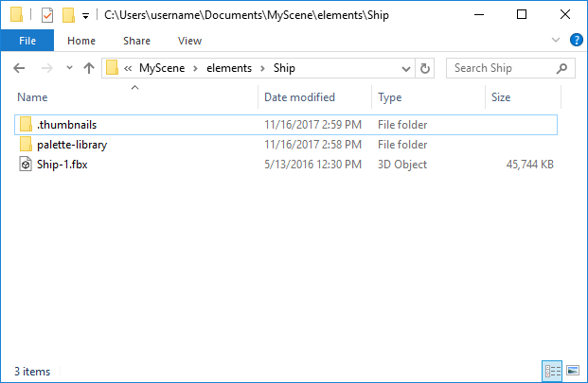588x383 pixels.
Task: Switch to Large icons view toggle
Action: pyautogui.click(x=573, y=371)
